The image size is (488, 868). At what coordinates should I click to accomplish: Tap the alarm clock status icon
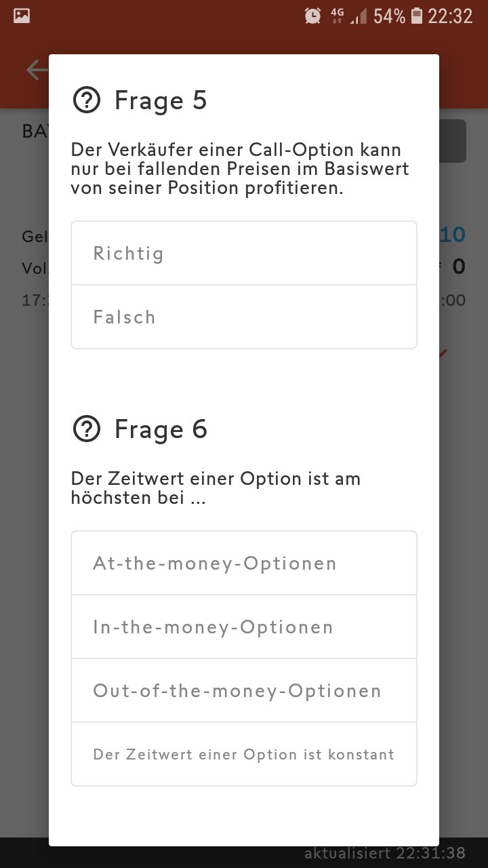coord(312,16)
